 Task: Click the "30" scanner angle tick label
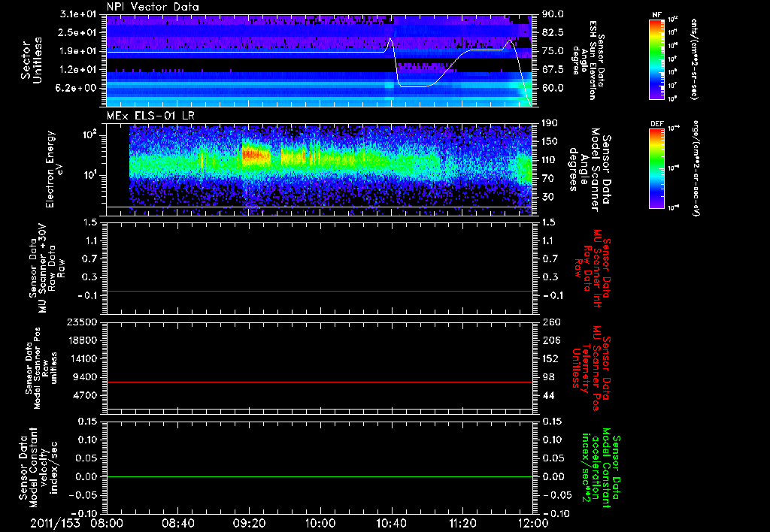[x=548, y=198]
